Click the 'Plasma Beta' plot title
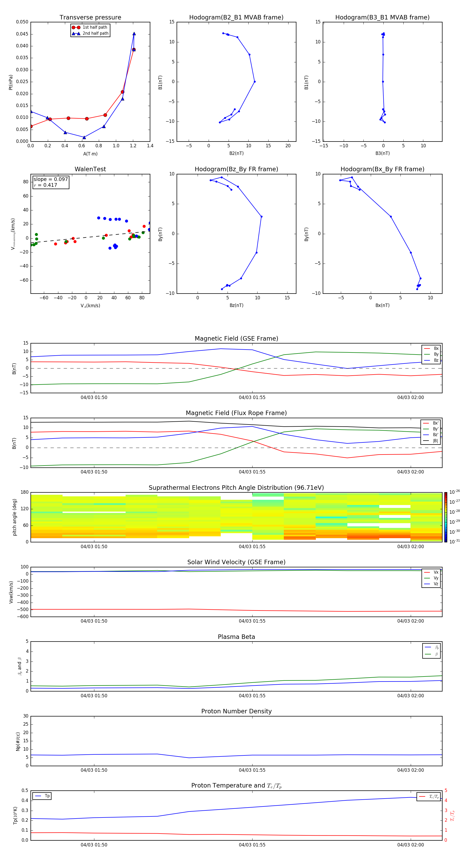Viewport: 473px width, 868px height. (236, 637)
